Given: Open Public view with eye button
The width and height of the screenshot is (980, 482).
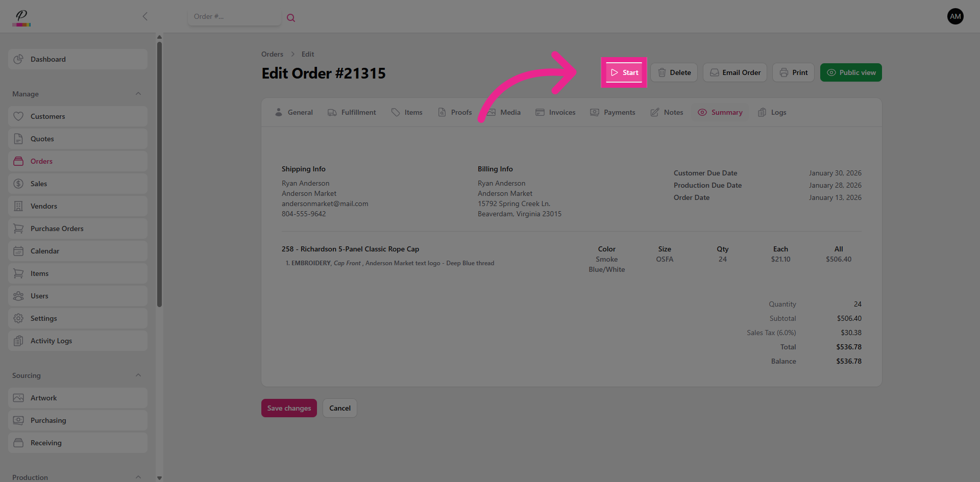Looking at the screenshot, I should [x=851, y=72].
